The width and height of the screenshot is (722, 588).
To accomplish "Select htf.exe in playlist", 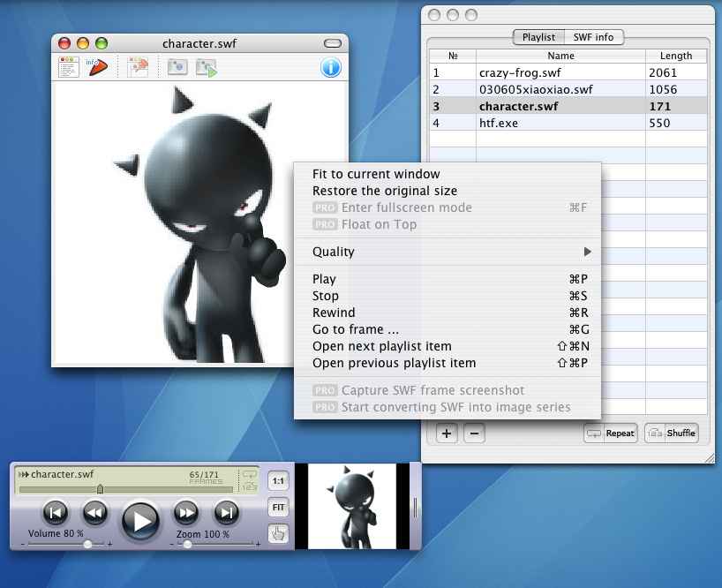I will [x=568, y=123].
